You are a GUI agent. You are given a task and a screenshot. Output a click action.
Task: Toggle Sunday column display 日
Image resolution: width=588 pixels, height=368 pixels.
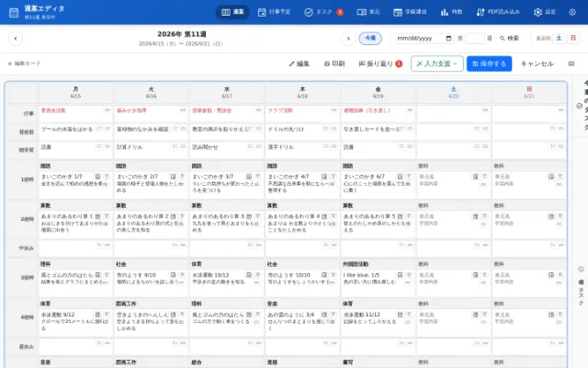pos(573,38)
